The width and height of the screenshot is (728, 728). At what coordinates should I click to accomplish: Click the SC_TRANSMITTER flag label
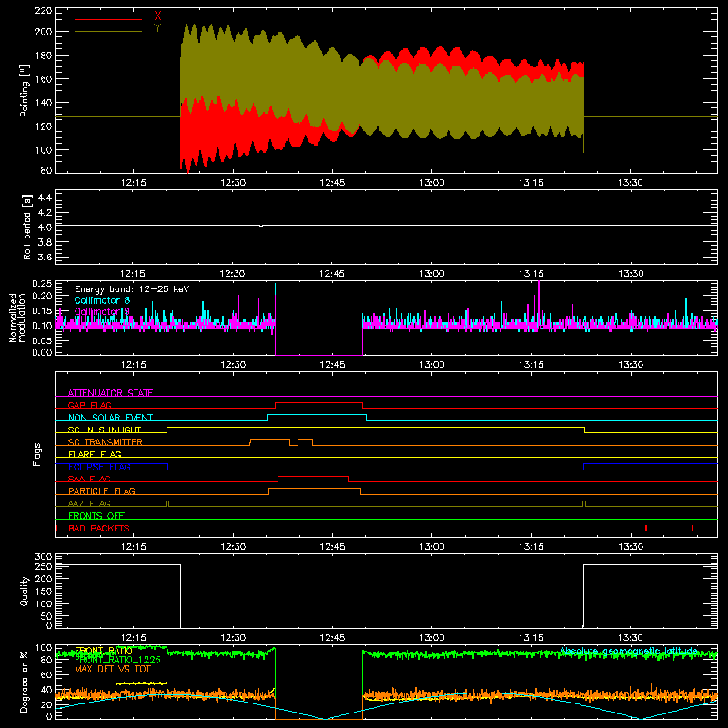pyautogui.click(x=105, y=442)
